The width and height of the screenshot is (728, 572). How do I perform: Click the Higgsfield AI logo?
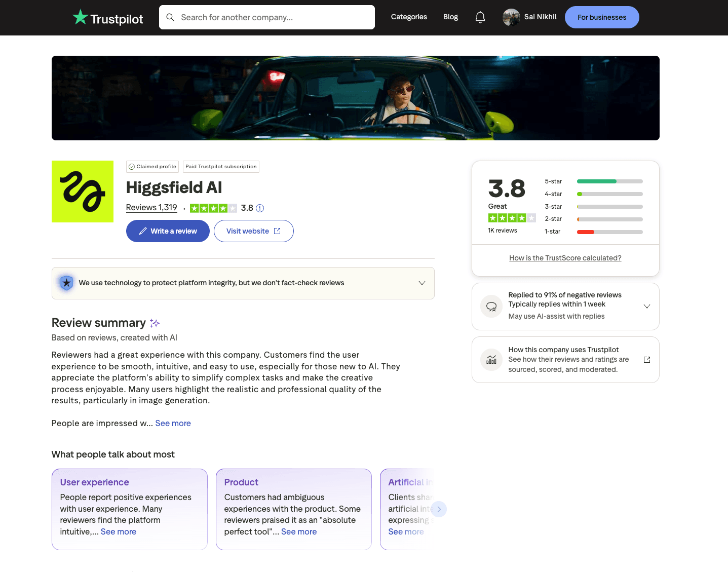point(83,192)
